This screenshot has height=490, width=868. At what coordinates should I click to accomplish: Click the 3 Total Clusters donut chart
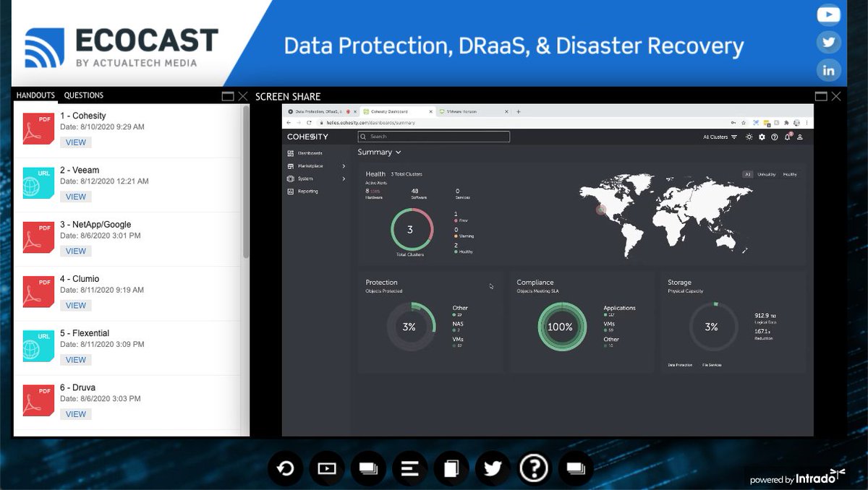411,230
